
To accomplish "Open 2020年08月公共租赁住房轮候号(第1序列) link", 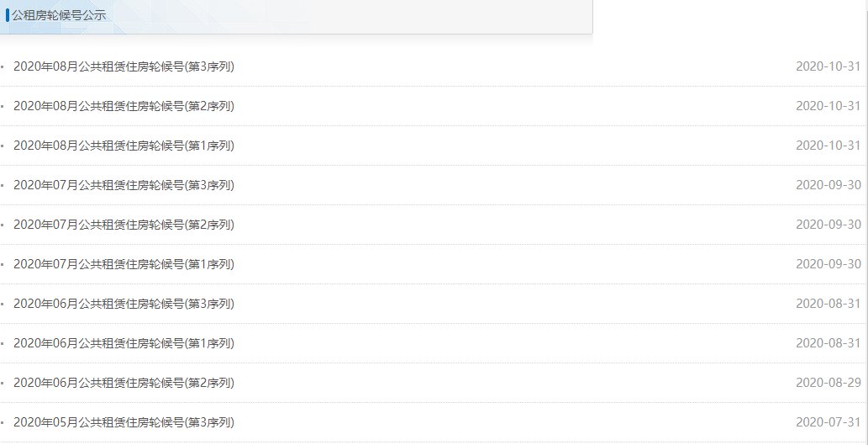I will pyautogui.click(x=124, y=146).
